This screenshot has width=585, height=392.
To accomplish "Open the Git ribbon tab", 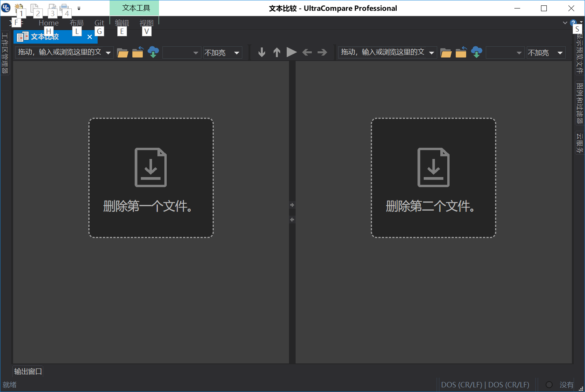I will coord(99,23).
